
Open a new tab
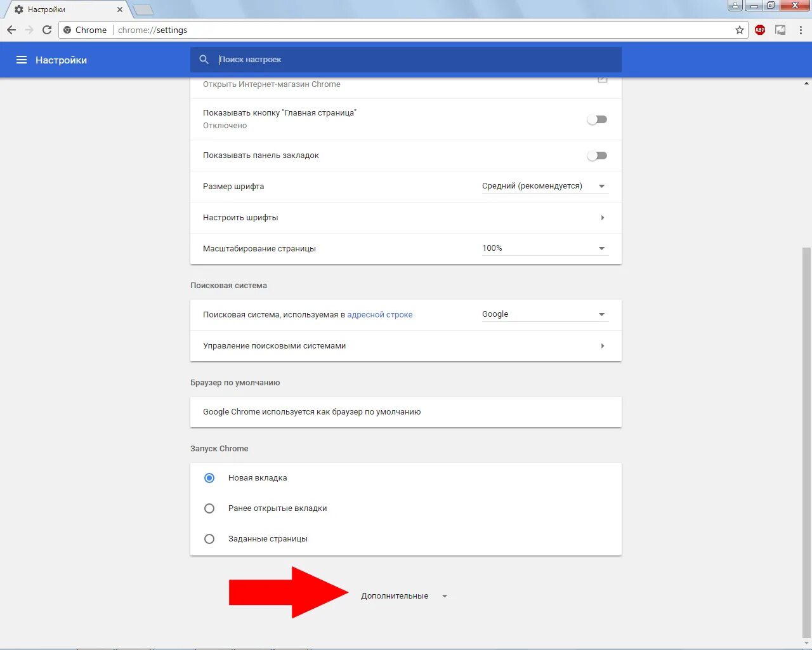tap(143, 10)
